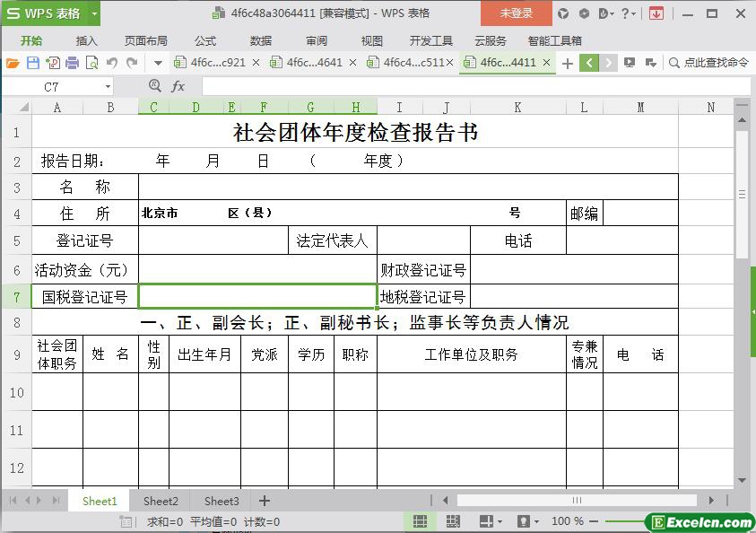Expand the quick access toolbar dropdown arrow
This screenshot has height=533, width=756.
click(x=158, y=63)
